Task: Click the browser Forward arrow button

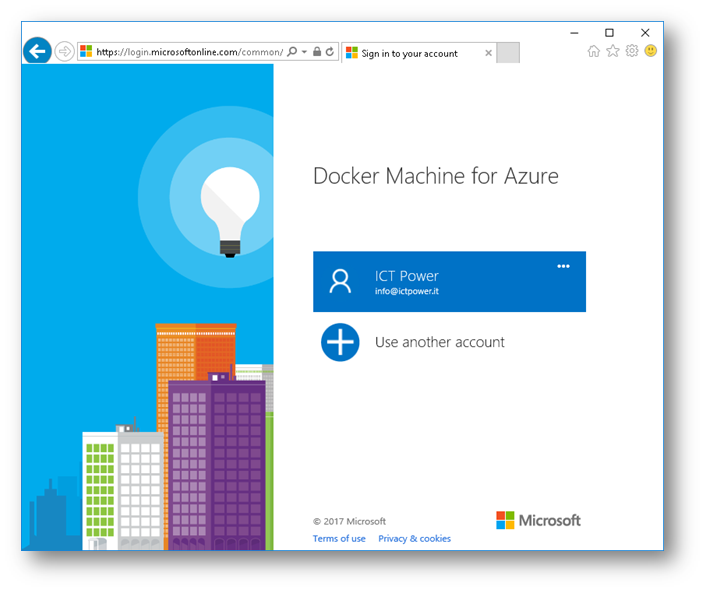Action: tap(65, 51)
